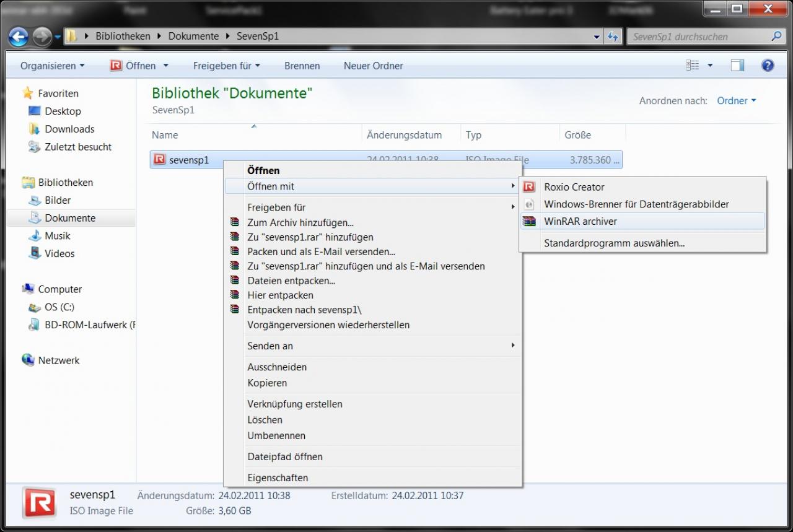Choose Zum Archiv hinzufügen... menu entry
This screenshot has width=793, height=532.
point(373,222)
